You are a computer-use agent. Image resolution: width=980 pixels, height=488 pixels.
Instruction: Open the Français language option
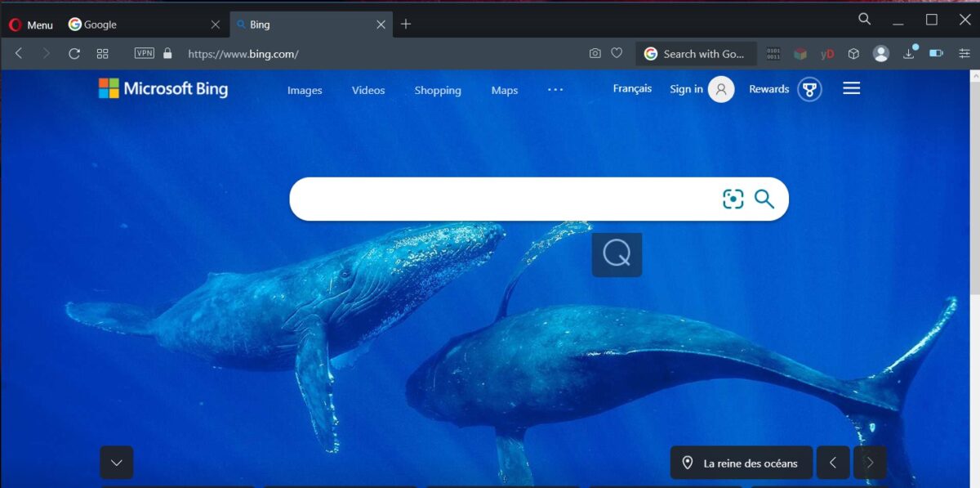coord(632,88)
